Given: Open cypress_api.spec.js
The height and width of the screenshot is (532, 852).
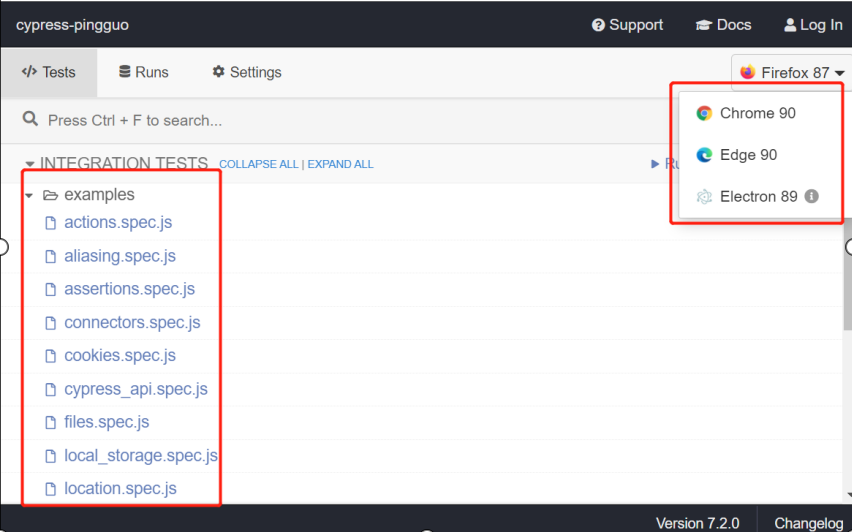Looking at the screenshot, I should coord(136,389).
